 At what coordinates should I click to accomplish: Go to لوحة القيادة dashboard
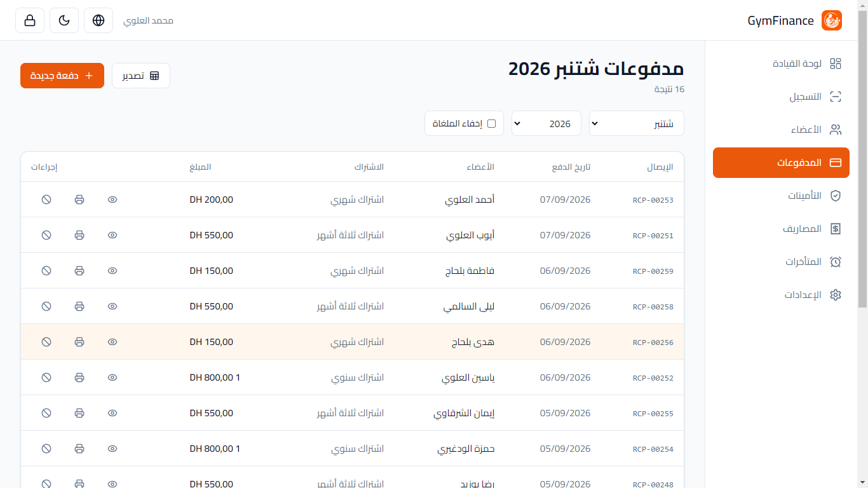tap(781, 64)
